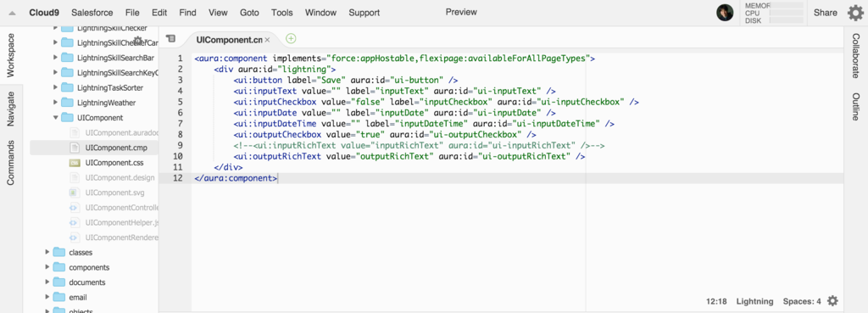Open the Tools menu
Image resolution: width=868 pixels, height=313 pixels.
coord(282,13)
